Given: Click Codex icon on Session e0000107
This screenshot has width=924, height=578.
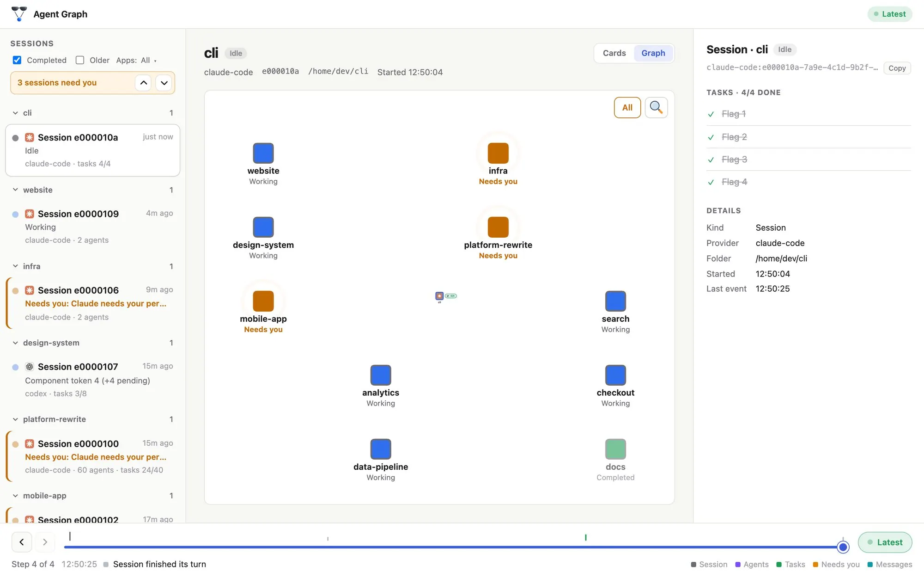Looking at the screenshot, I should (x=30, y=367).
